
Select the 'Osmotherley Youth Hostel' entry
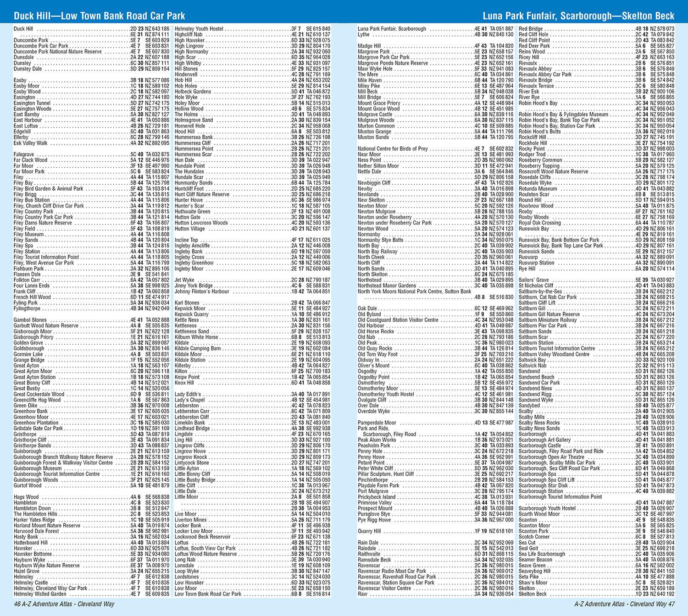coord(435,394)
